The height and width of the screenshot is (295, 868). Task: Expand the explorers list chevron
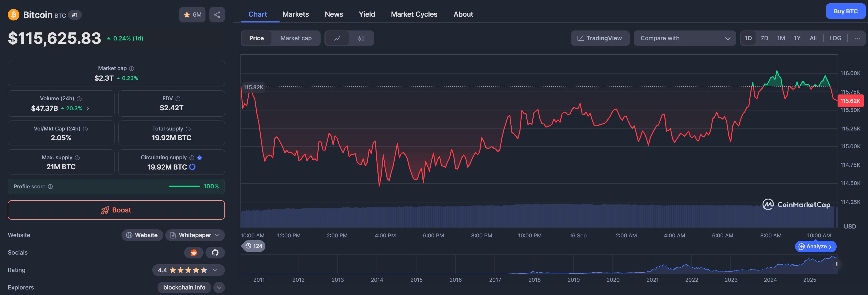click(x=219, y=287)
